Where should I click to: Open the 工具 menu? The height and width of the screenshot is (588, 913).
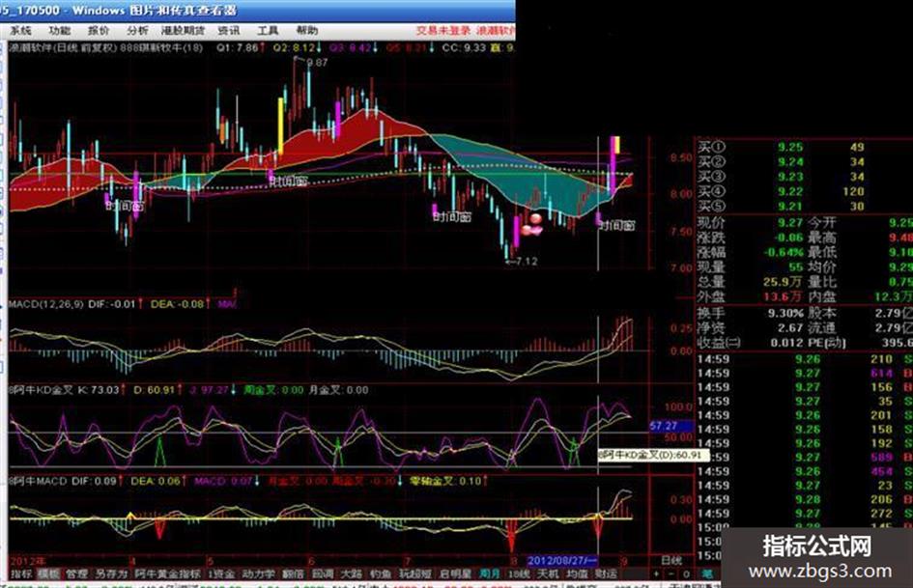(268, 30)
